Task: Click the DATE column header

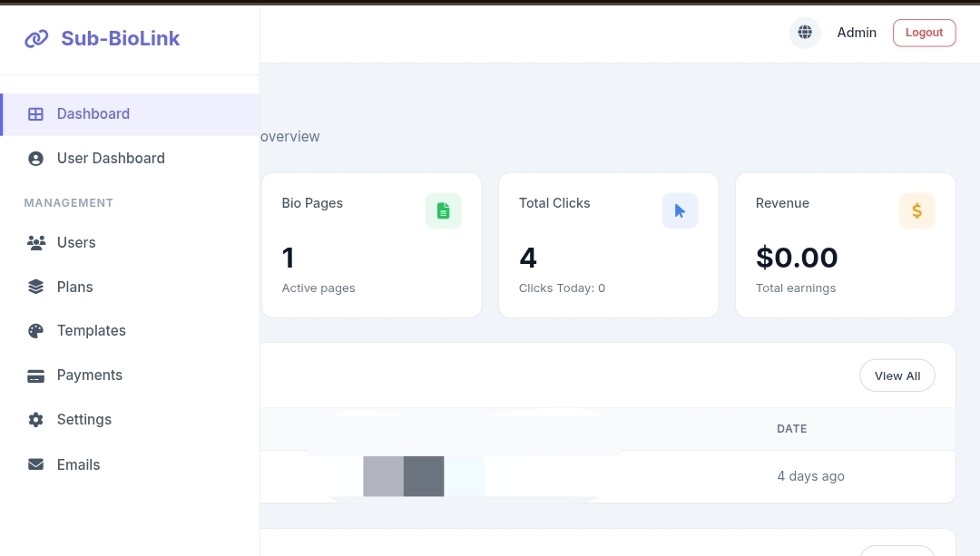Action: click(x=792, y=428)
